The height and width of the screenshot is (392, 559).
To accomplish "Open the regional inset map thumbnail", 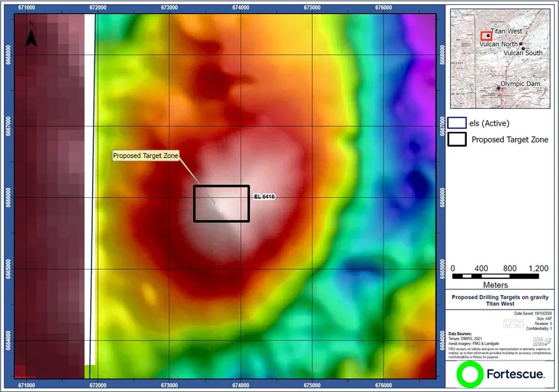I will [500, 59].
